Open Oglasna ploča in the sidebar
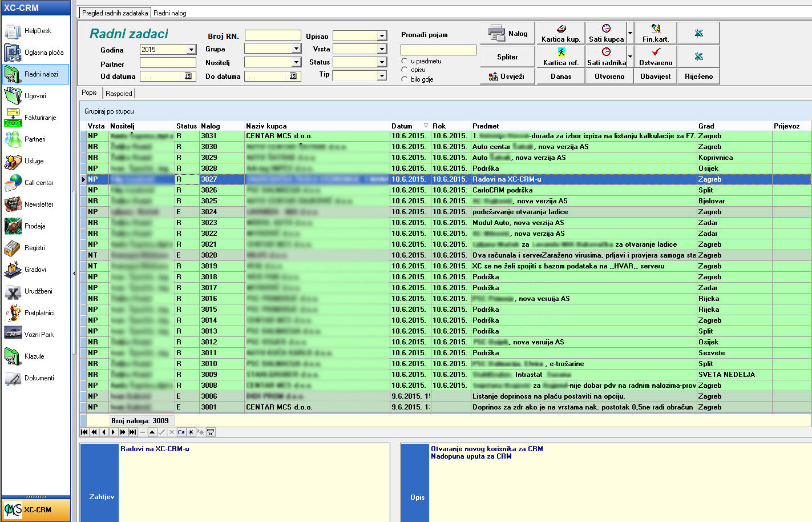Image resolution: width=812 pixels, height=522 pixels. pos(35,53)
